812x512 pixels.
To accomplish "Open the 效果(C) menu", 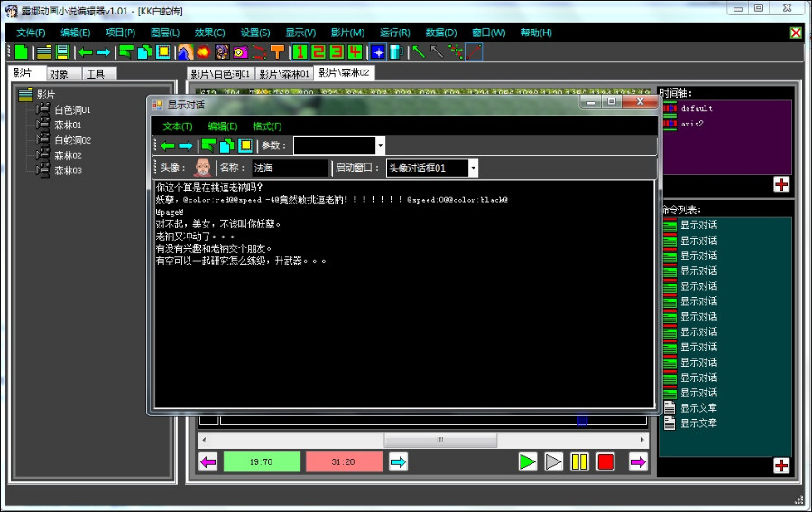I will click(x=209, y=33).
